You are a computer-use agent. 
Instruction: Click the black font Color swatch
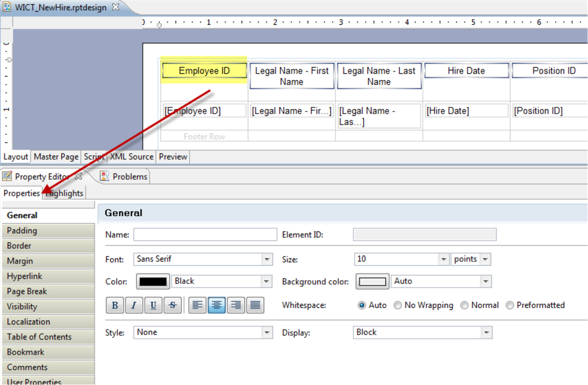(154, 282)
